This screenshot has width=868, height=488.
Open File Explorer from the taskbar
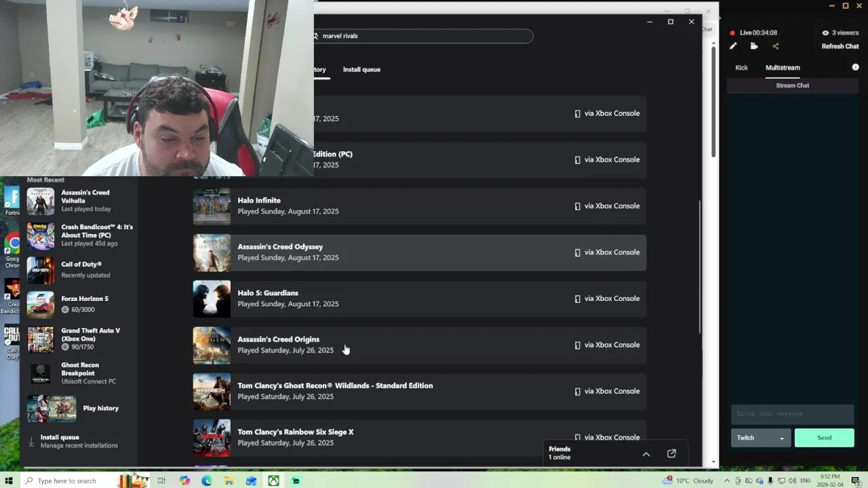pos(229,481)
